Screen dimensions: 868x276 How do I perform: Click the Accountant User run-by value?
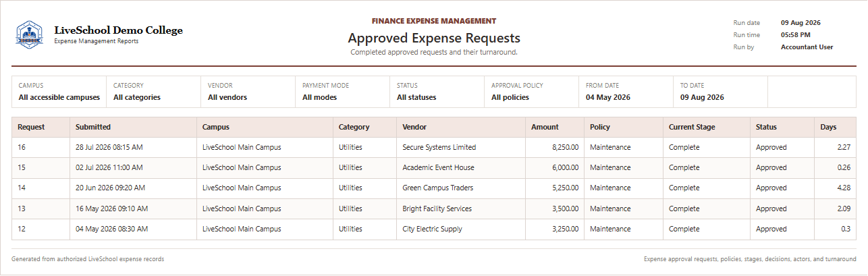point(807,47)
